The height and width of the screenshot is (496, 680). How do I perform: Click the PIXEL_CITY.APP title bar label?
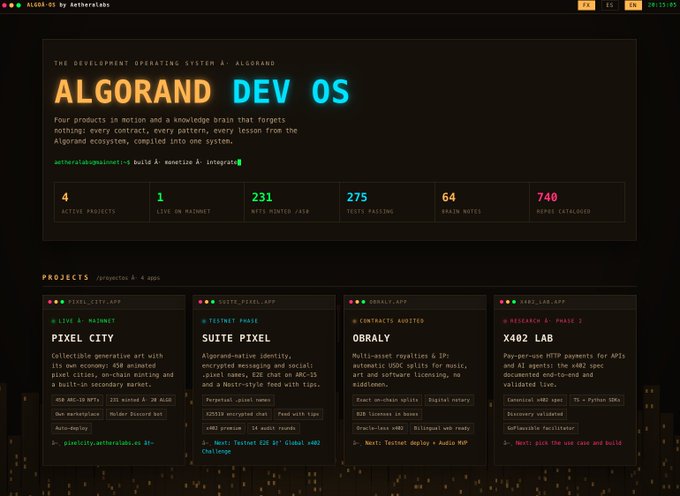tap(95, 302)
